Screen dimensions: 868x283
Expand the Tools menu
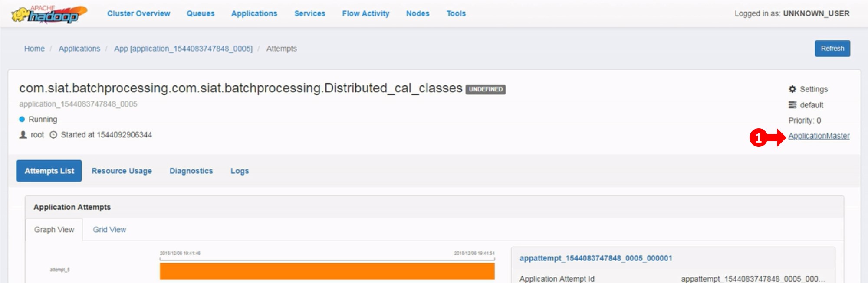456,13
